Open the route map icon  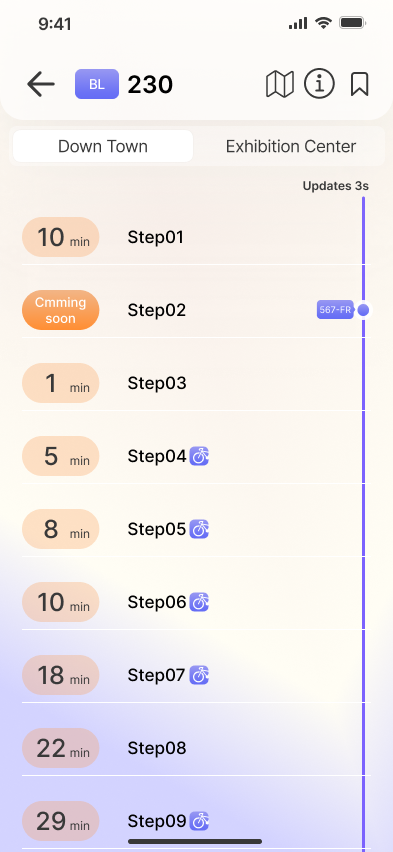pyautogui.click(x=280, y=84)
